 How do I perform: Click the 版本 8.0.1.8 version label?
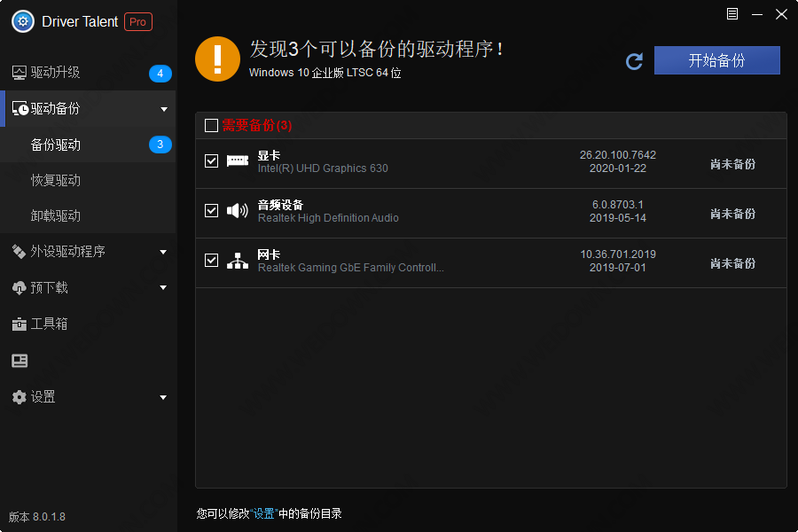coord(37,517)
